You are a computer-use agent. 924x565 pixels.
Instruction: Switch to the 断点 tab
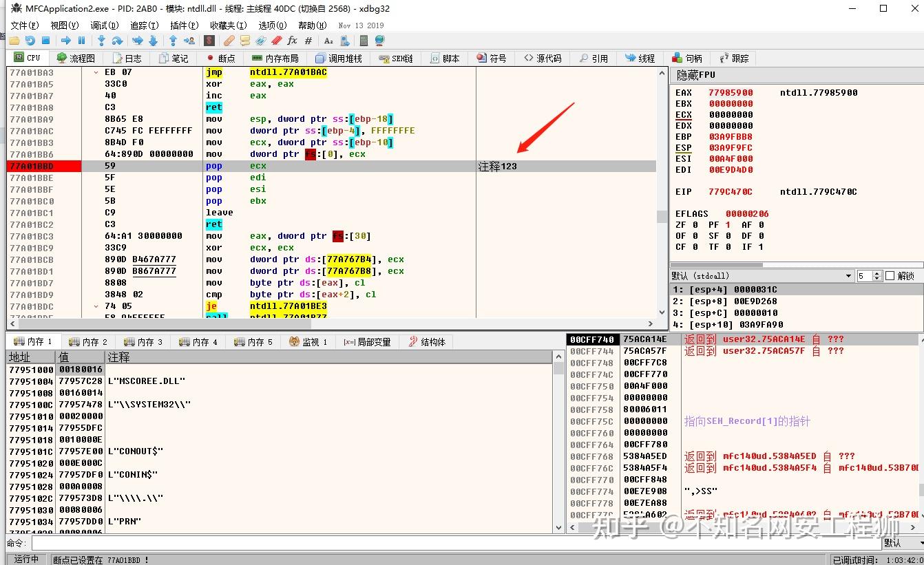pyautogui.click(x=220, y=58)
